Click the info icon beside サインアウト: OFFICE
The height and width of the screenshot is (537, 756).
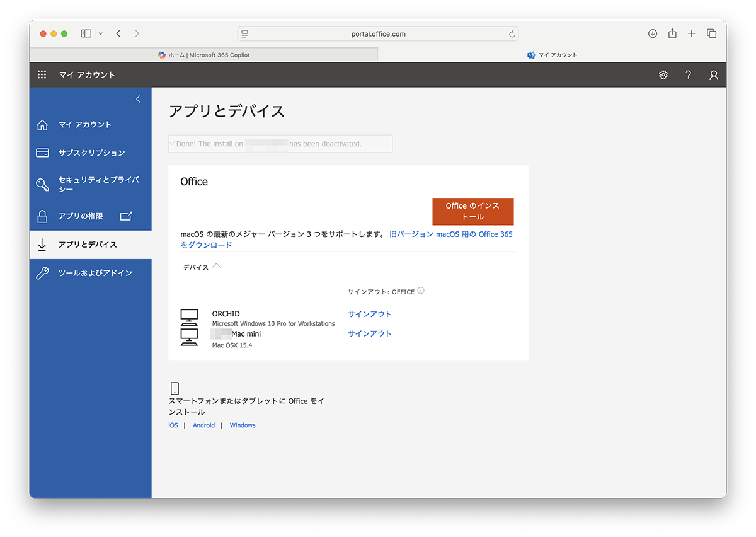click(x=421, y=291)
